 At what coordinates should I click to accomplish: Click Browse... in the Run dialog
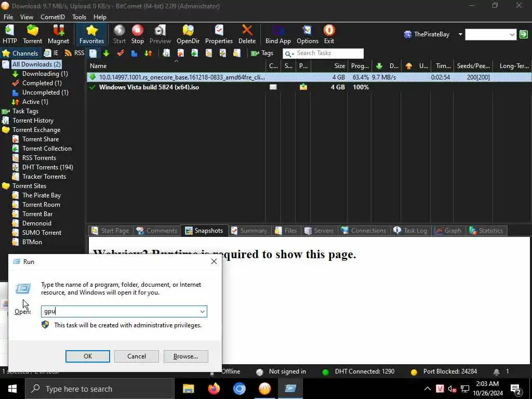[x=185, y=356]
